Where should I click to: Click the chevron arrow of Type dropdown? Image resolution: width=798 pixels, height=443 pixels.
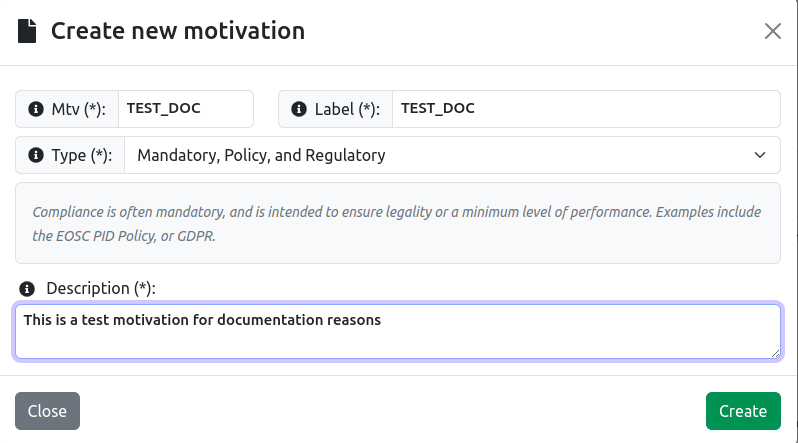[x=759, y=155]
